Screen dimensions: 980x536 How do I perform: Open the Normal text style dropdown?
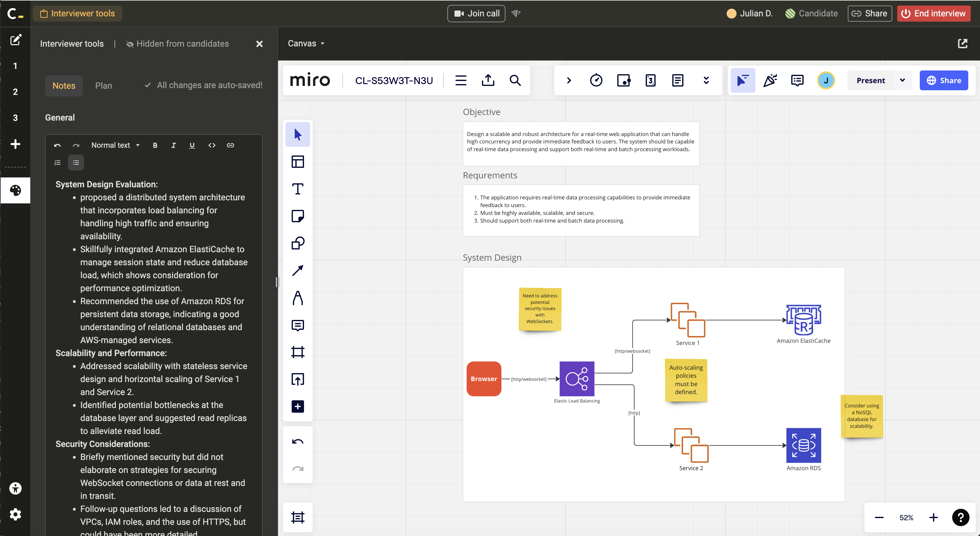click(x=115, y=145)
